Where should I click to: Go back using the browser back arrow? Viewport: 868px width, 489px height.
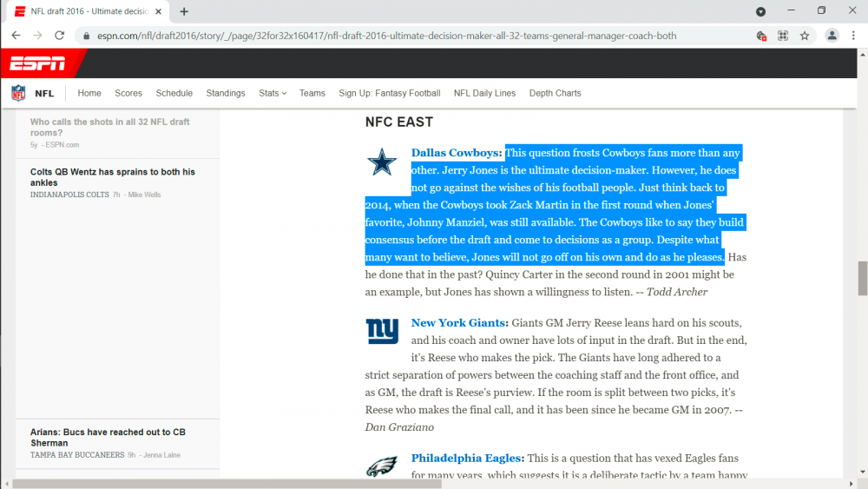16,36
